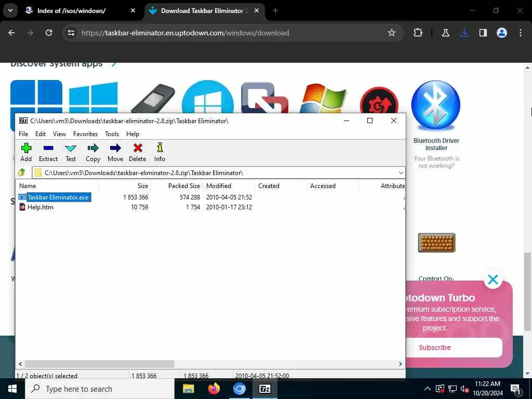Click horizontal scrollbar thumb in 7-Zip

point(99,364)
